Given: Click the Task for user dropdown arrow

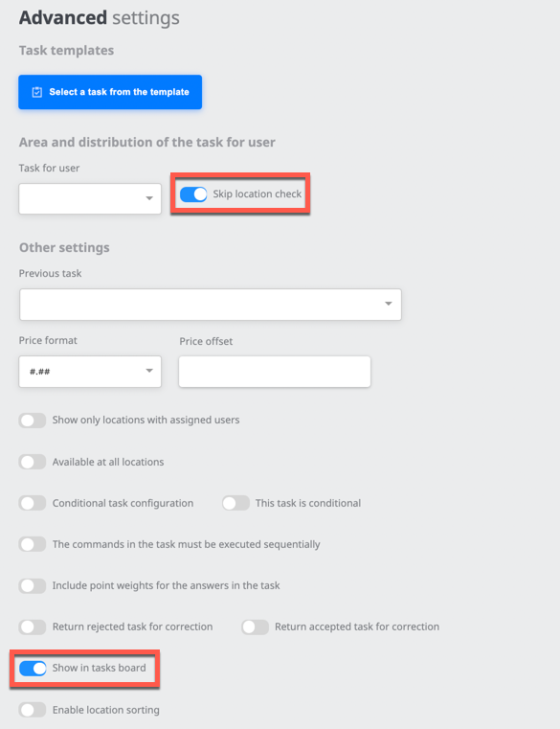Looking at the screenshot, I should point(149,198).
